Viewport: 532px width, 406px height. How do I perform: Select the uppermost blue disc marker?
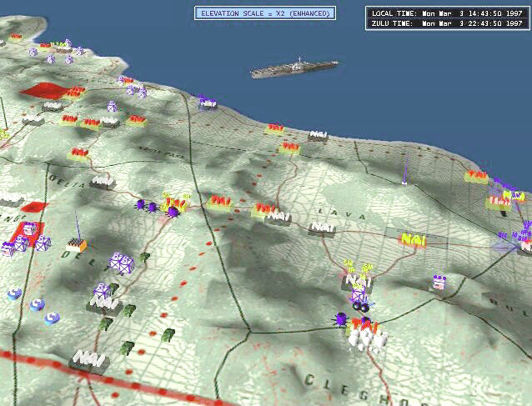pos(14,293)
